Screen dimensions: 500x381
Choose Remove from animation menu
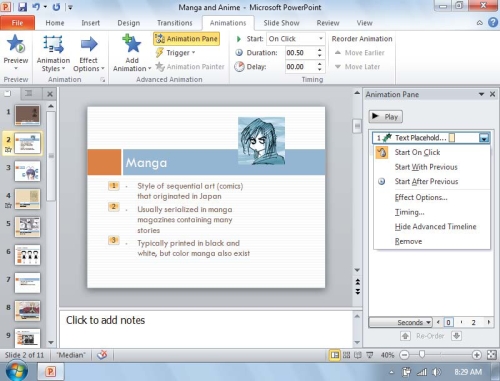(432, 241)
